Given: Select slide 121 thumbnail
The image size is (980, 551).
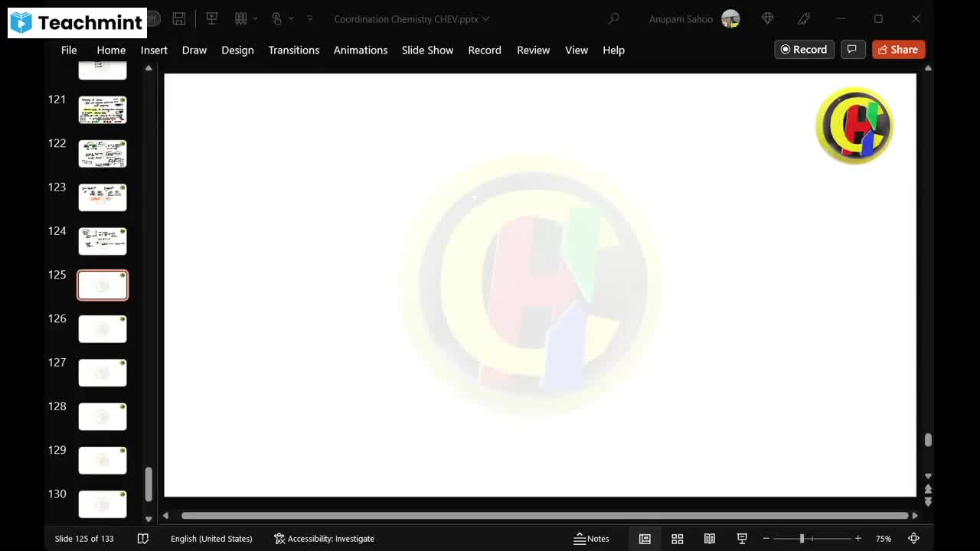Looking at the screenshot, I should click(103, 110).
